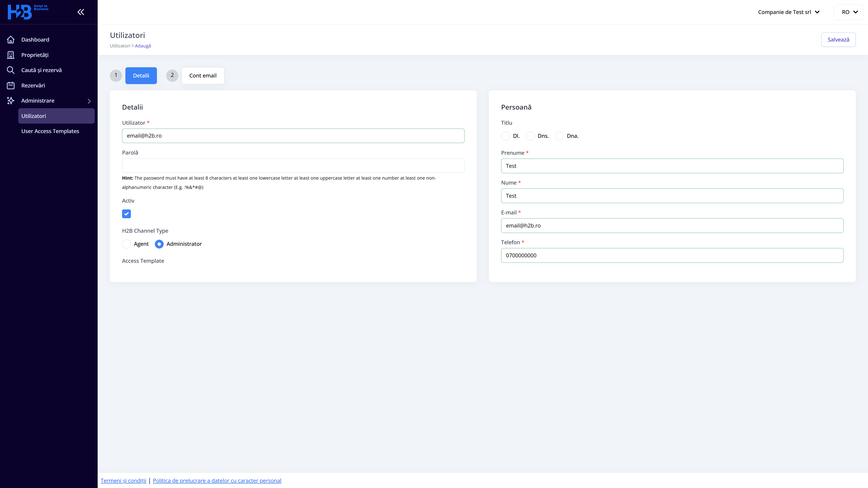Switch to the Cont email tab
The width and height of the screenshot is (868, 488).
(x=203, y=76)
